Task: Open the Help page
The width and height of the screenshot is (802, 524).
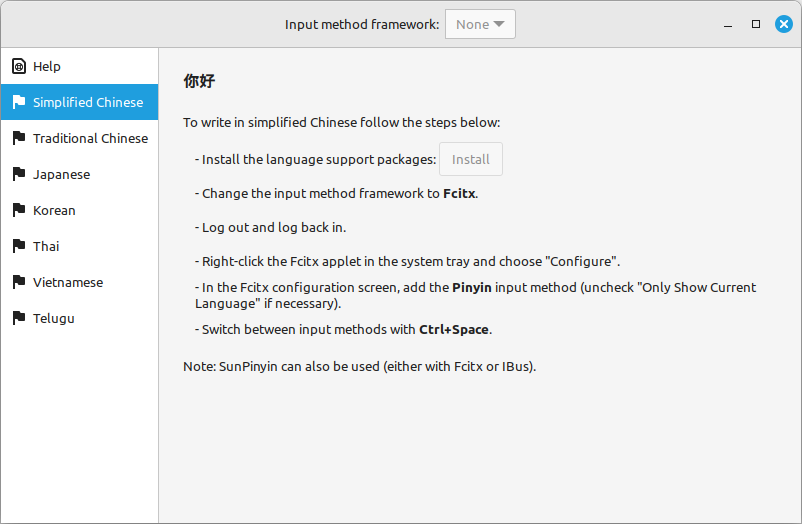Action: pyautogui.click(x=47, y=66)
